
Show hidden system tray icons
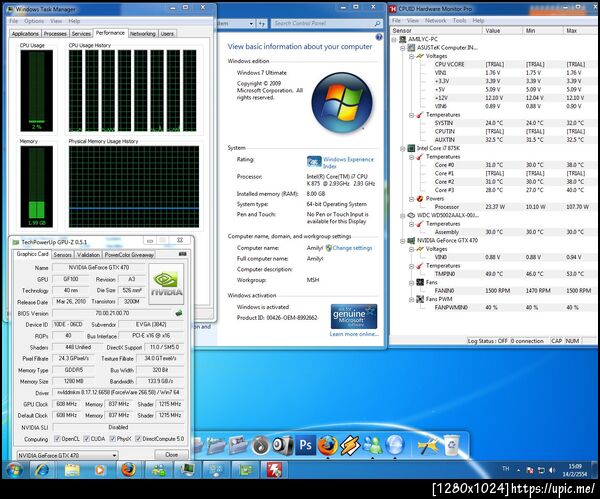[x=519, y=470]
